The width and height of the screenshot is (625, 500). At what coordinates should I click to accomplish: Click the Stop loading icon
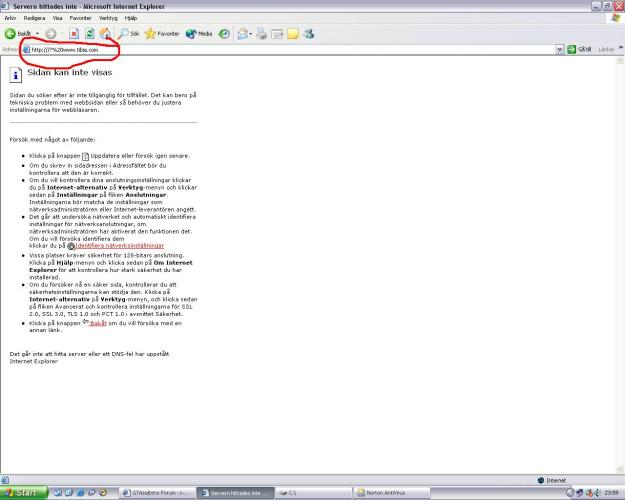[x=74, y=34]
